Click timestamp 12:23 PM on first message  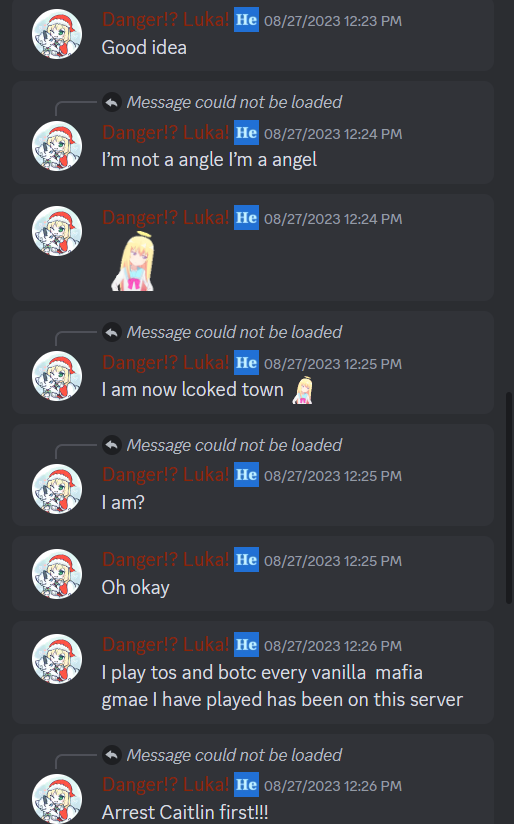click(333, 21)
